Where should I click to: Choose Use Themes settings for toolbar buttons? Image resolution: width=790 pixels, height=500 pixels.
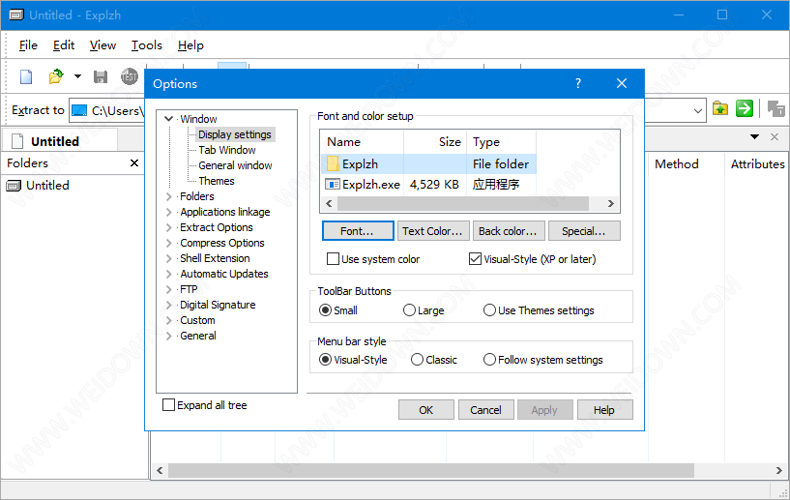coord(490,310)
